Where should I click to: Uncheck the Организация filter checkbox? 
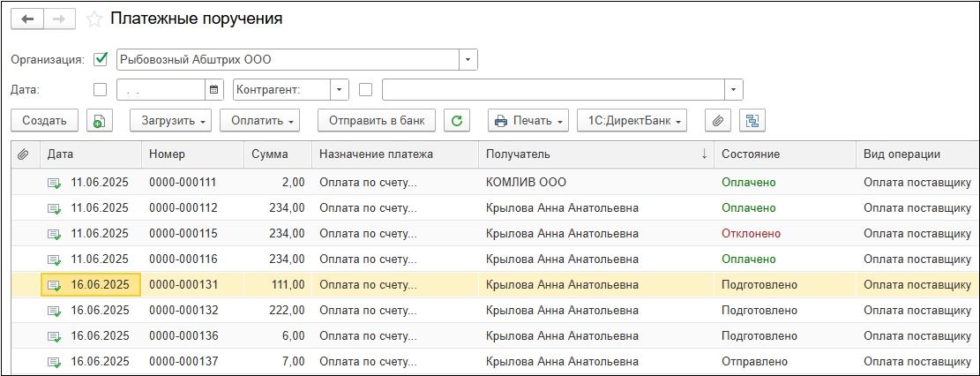tap(100, 60)
